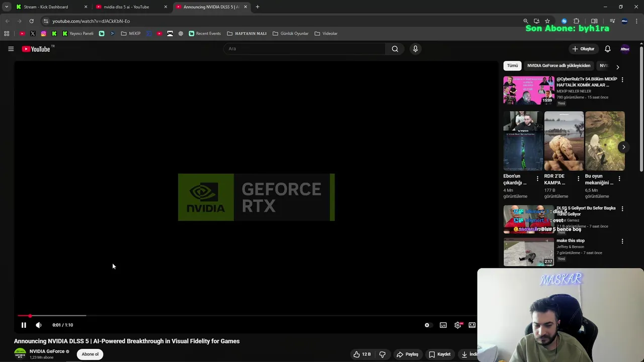Open options for Bu oyun mekaniğini short
Image resolution: width=644 pixels, height=362 pixels.
pos(619,178)
